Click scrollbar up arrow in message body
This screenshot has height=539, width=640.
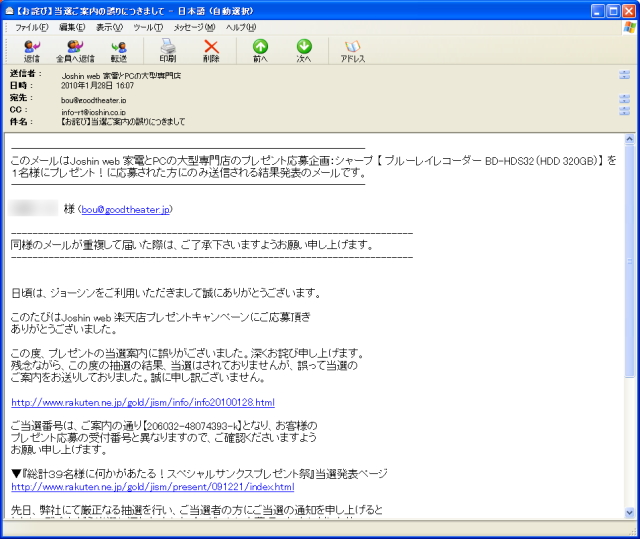click(629, 139)
